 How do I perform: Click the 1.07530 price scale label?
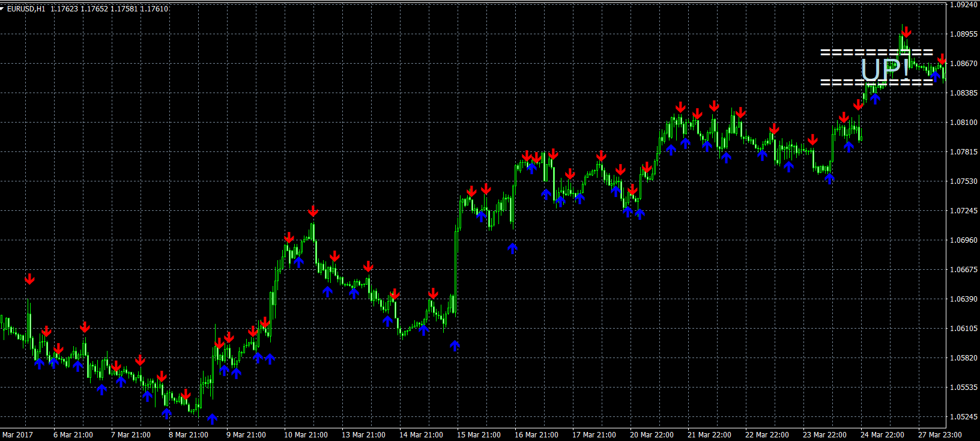964,181
